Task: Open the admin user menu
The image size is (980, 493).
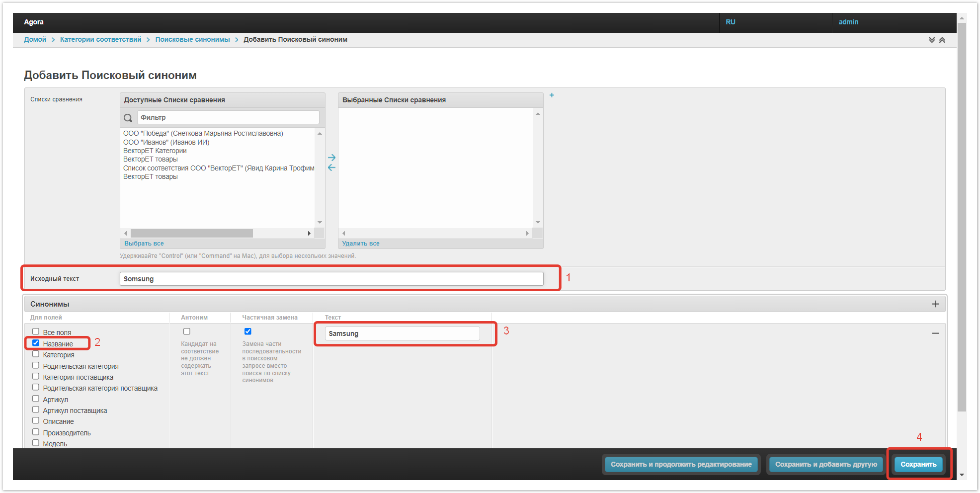Action: tap(848, 22)
